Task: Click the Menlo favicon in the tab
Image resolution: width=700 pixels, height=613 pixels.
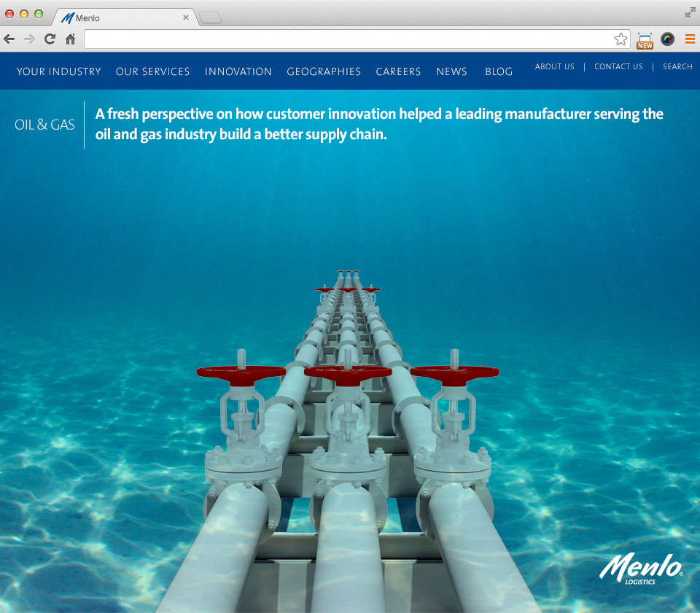Action: (x=67, y=17)
